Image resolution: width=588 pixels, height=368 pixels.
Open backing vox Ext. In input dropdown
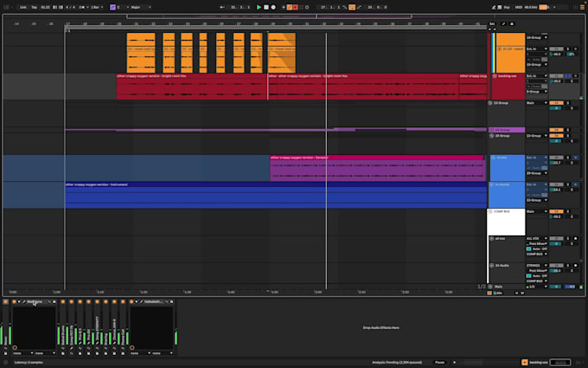point(537,76)
